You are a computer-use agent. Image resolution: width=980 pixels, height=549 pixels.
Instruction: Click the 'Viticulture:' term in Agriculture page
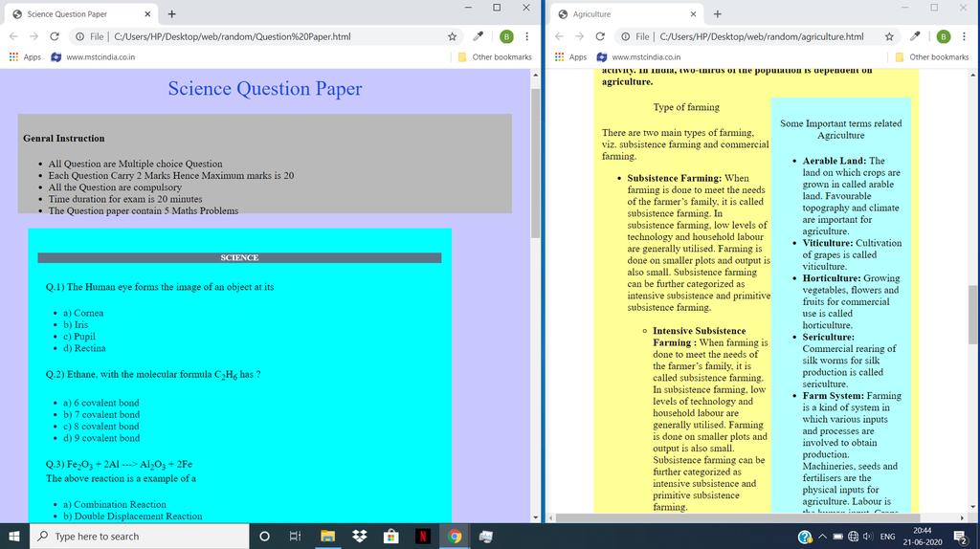tap(828, 243)
